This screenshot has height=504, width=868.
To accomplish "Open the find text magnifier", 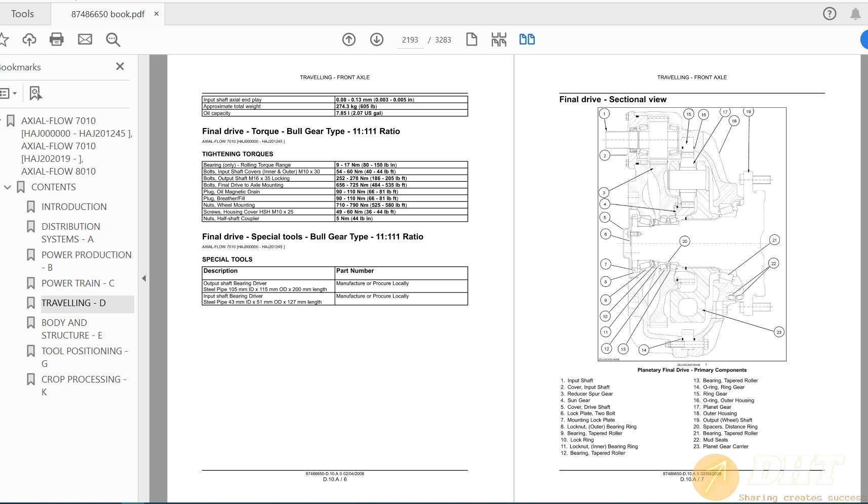I will [x=113, y=39].
